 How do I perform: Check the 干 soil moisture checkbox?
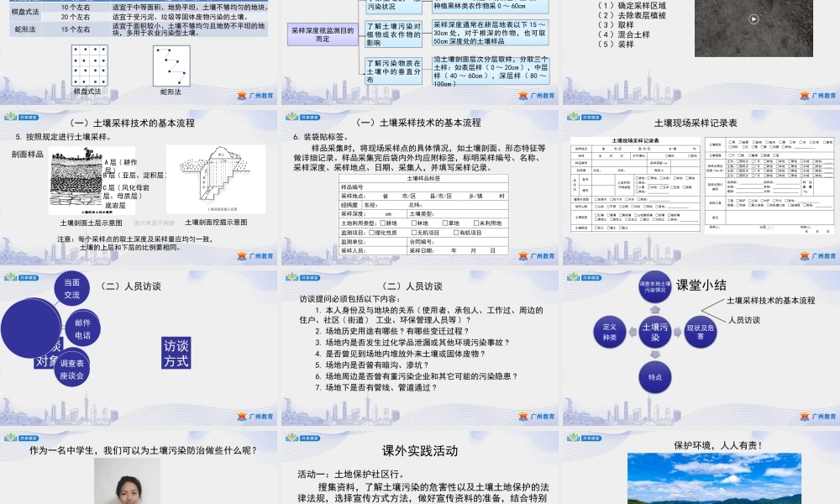coord(731,156)
